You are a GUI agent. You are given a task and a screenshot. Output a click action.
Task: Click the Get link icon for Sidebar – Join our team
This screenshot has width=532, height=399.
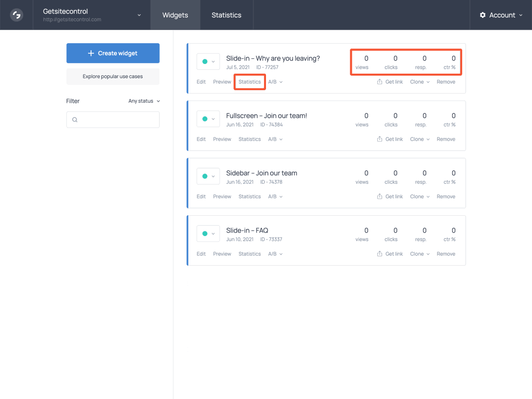379,196
